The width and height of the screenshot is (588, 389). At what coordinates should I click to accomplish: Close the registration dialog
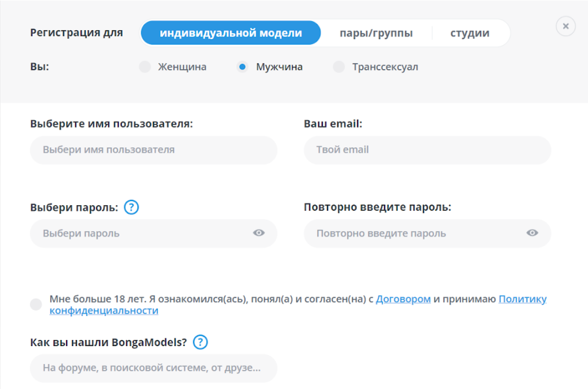(565, 26)
